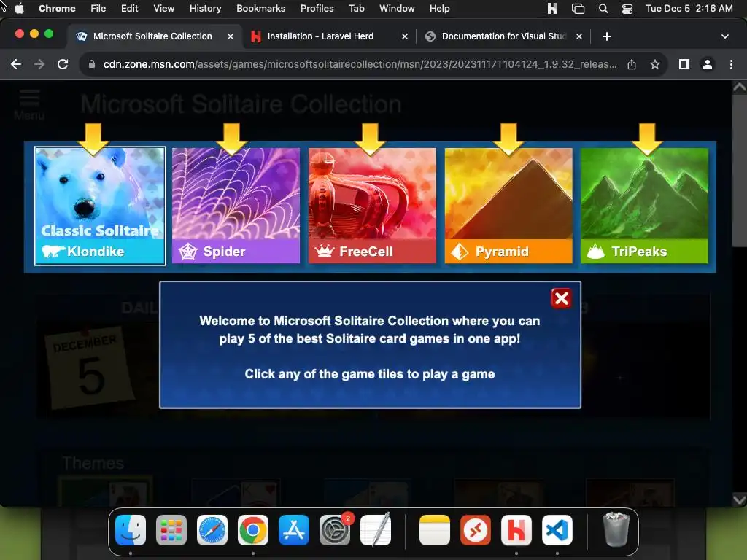Open Chrome three-dot menu
The image size is (747, 560).
tap(731, 64)
